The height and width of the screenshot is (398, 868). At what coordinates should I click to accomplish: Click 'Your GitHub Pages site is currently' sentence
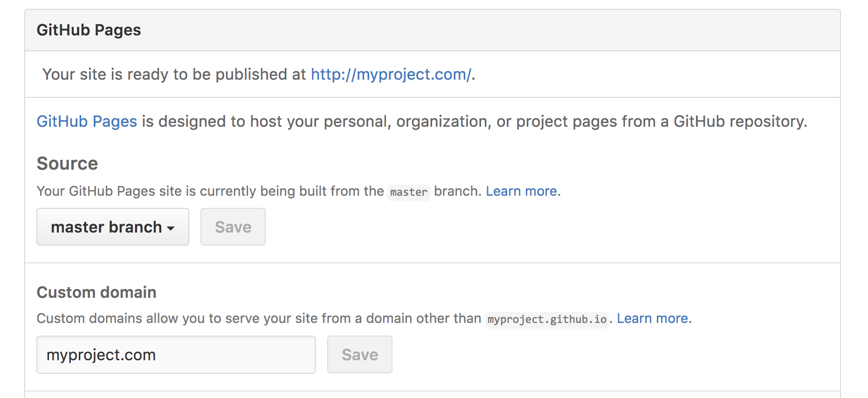pyautogui.click(x=210, y=191)
